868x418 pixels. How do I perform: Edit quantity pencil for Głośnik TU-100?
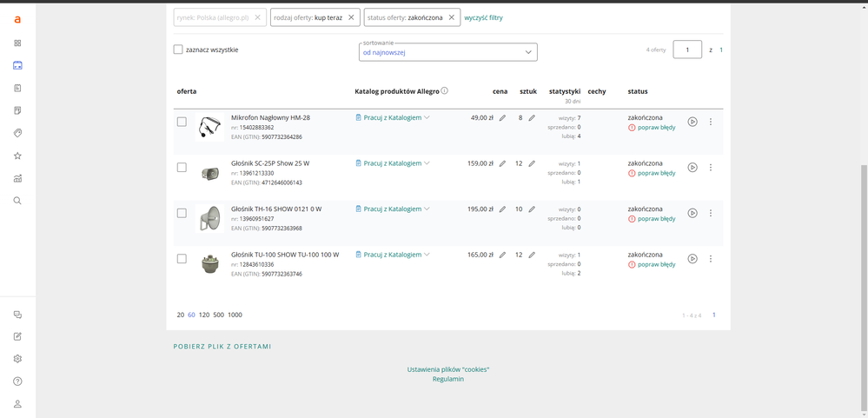[532, 255]
